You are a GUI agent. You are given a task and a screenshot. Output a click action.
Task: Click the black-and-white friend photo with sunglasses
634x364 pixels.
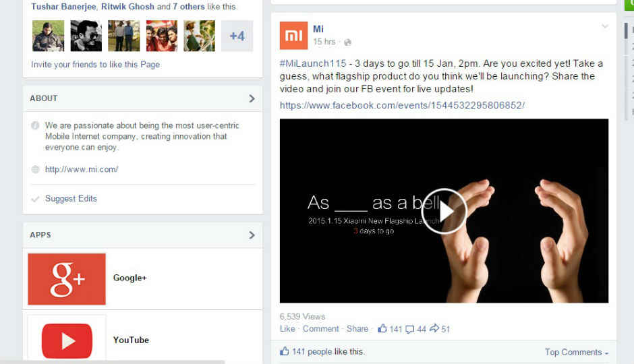click(x=86, y=36)
